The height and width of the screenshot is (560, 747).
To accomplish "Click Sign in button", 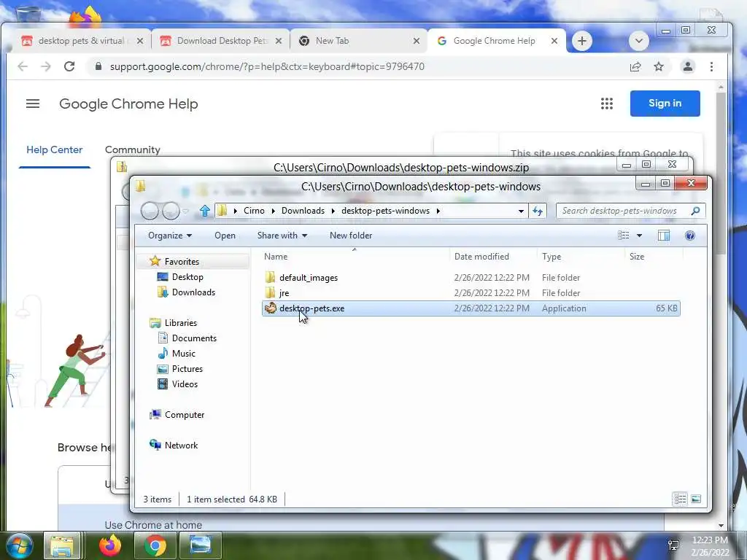I will pyautogui.click(x=665, y=104).
